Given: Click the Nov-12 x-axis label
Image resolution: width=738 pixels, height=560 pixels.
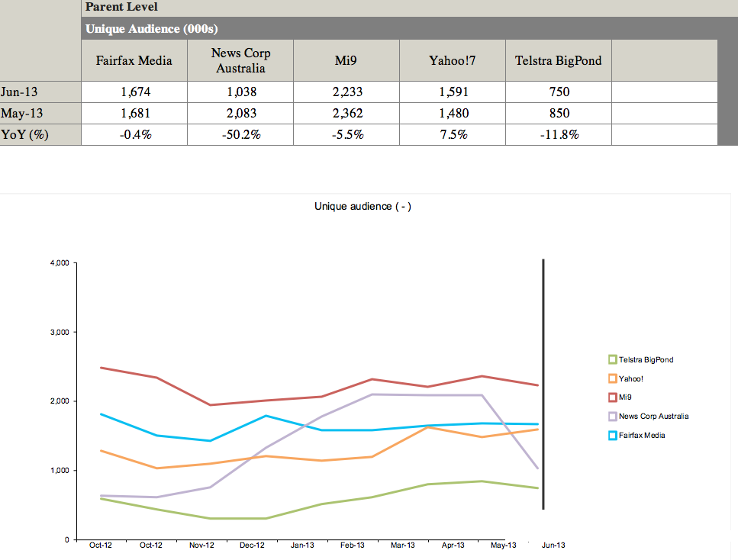Looking at the screenshot, I should [x=201, y=546].
